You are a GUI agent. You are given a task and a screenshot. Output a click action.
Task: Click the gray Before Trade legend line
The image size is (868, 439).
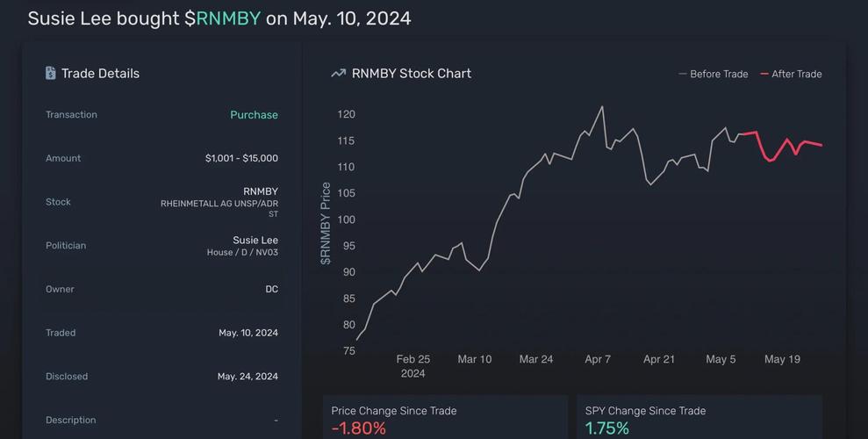(683, 75)
